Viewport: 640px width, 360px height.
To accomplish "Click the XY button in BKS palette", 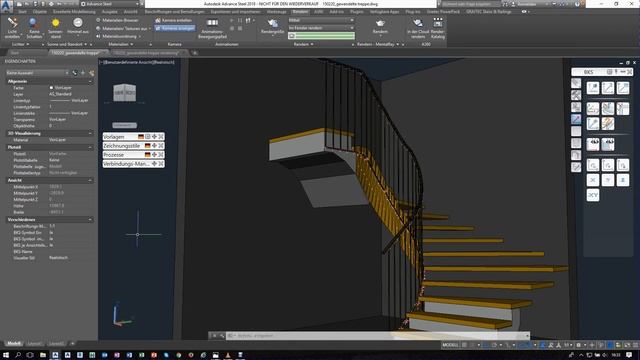I will [593, 195].
